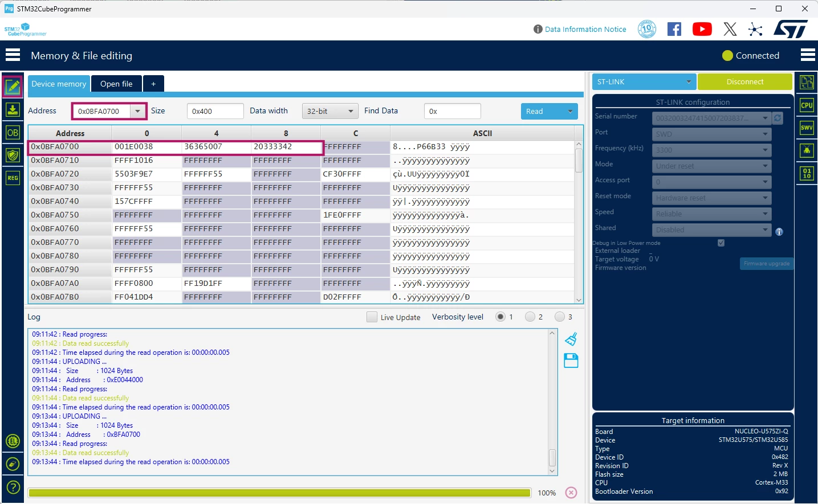
Task: Open ST YouTube channel icon
Action: (x=702, y=29)
